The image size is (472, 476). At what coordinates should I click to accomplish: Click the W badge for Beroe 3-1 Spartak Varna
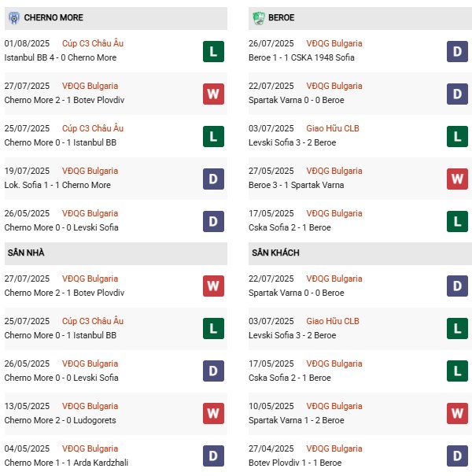[458, 179]
